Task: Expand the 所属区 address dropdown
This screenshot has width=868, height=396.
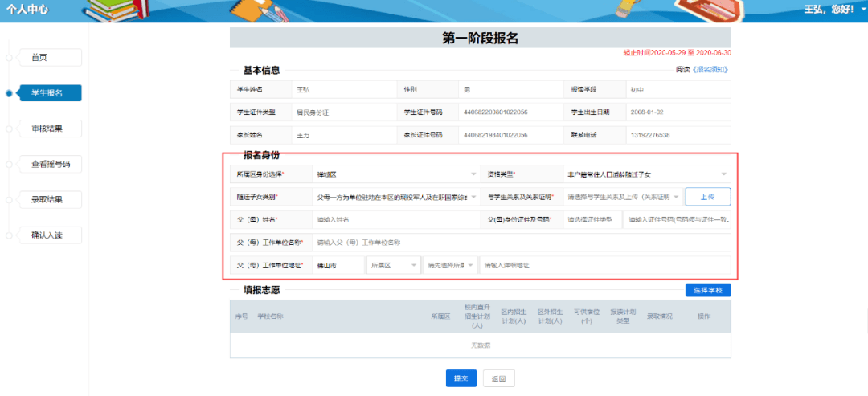Action: (394, 266)
